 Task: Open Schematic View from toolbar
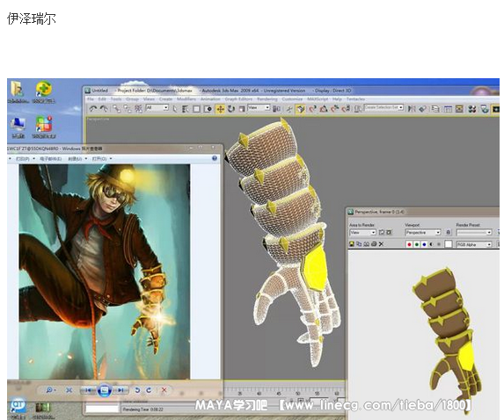(x=459, y=109)
